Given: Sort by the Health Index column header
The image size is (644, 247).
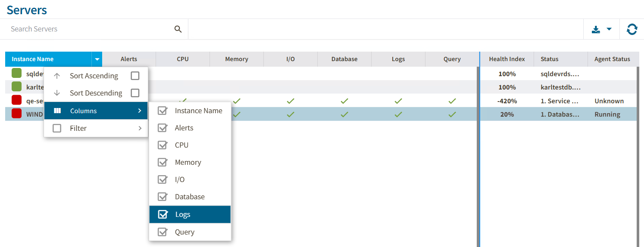Looking at the screenshot, I should coord(507,59).
